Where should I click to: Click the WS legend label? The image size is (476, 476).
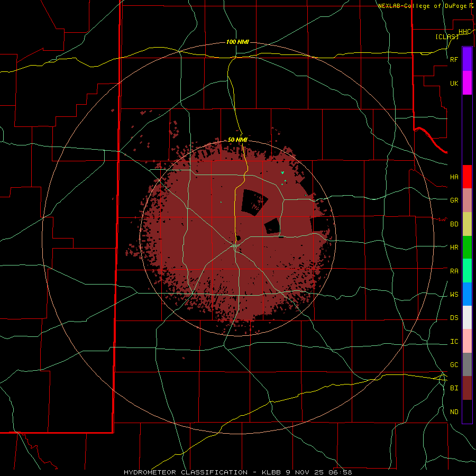454,295
